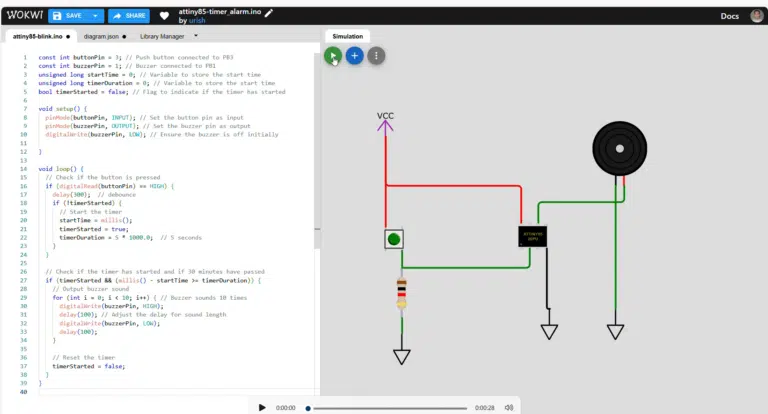Select the ground symbol connected to ATtiny85
768x414 pixels.
pyautogui.click(x=549, y=332)
